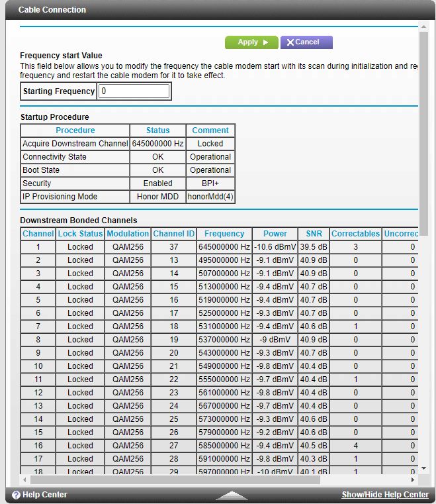
Task: Click the Connectivity State row label
Action: tap(75, 156)
